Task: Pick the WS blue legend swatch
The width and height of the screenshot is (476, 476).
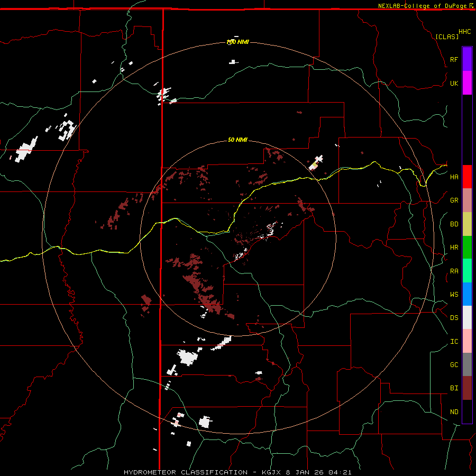Action: (467, 294)
